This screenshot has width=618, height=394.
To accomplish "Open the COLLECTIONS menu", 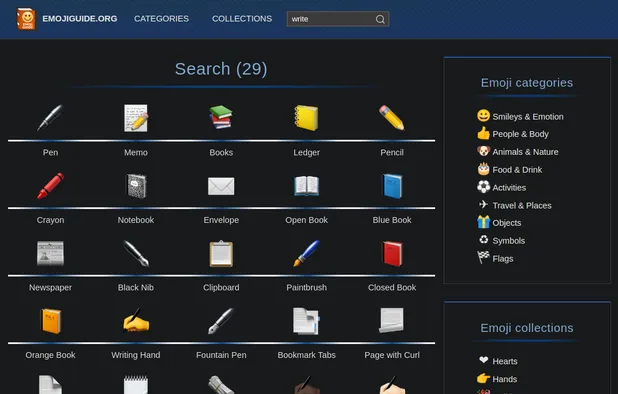I will pos(242,19).
